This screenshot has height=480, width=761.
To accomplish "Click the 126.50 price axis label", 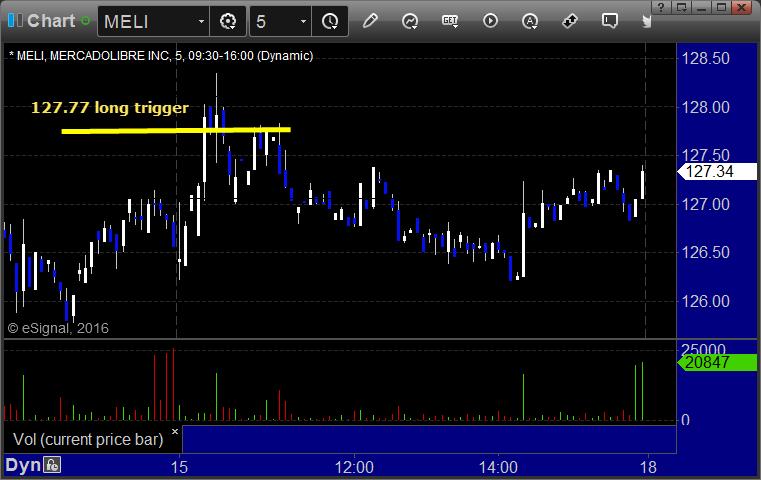I will point(705,252).
